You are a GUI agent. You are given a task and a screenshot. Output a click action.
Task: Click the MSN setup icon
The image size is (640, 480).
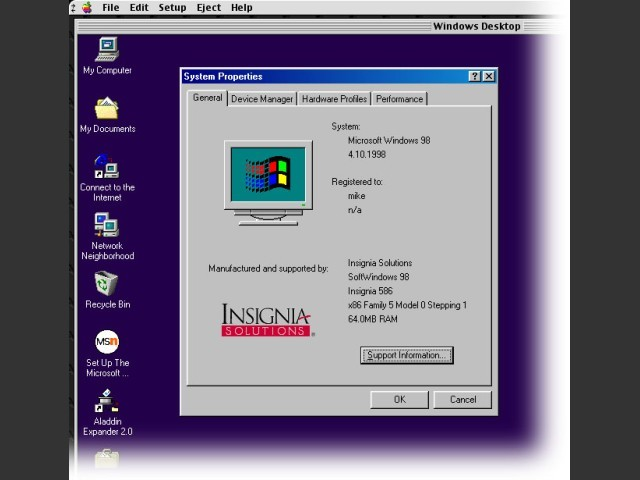[107, 342]
